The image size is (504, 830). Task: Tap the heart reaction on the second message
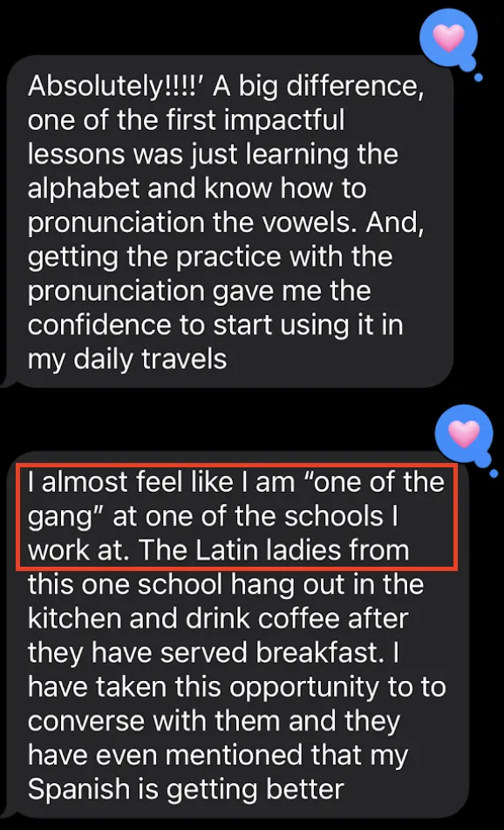point(464,433)
